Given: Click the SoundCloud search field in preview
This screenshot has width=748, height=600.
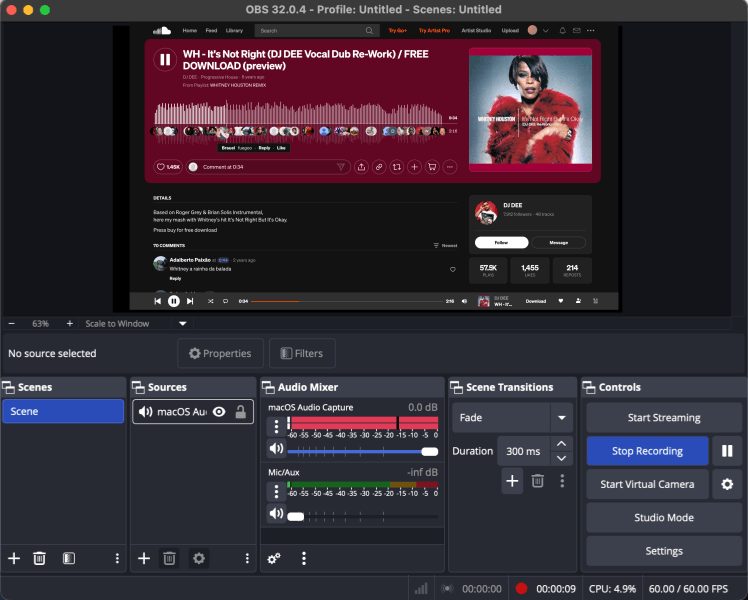Looking at the screenshot, I should (316, 31).
